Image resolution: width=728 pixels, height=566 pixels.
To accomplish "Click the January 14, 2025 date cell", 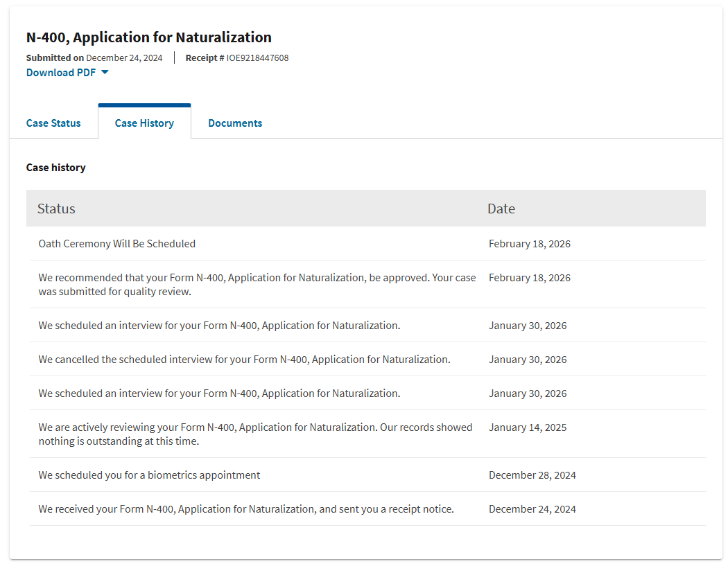I will click(x=527, y=427).
